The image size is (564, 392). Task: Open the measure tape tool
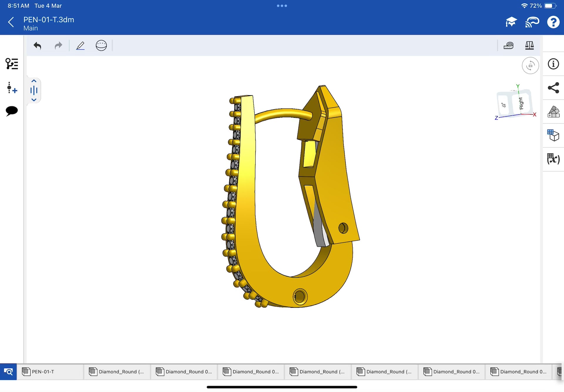tap(508, 46)
